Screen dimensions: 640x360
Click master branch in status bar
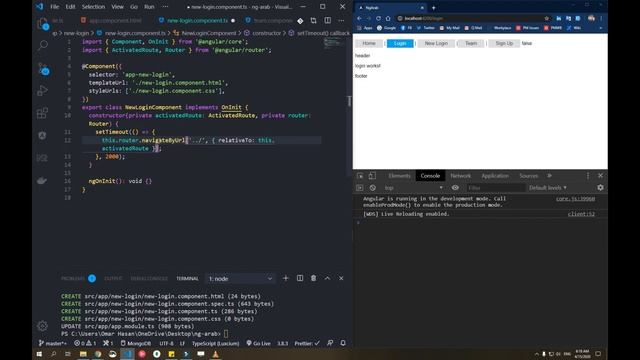[53, 343]
